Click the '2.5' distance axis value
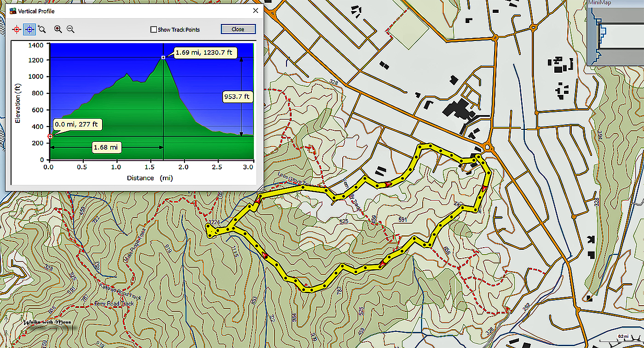The image size is (644, 348). pyautogui.click(x=218, y=167)
